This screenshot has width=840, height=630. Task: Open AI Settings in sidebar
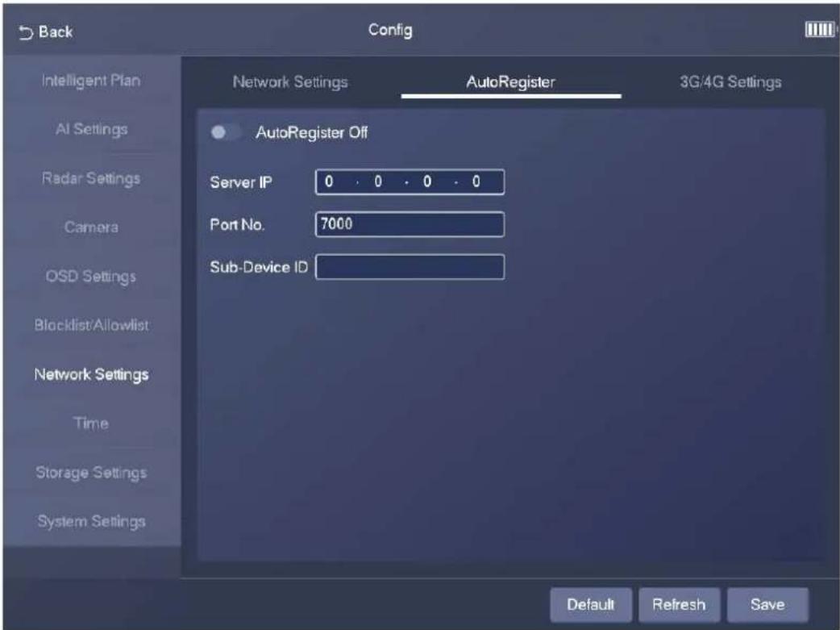(92, 129)
